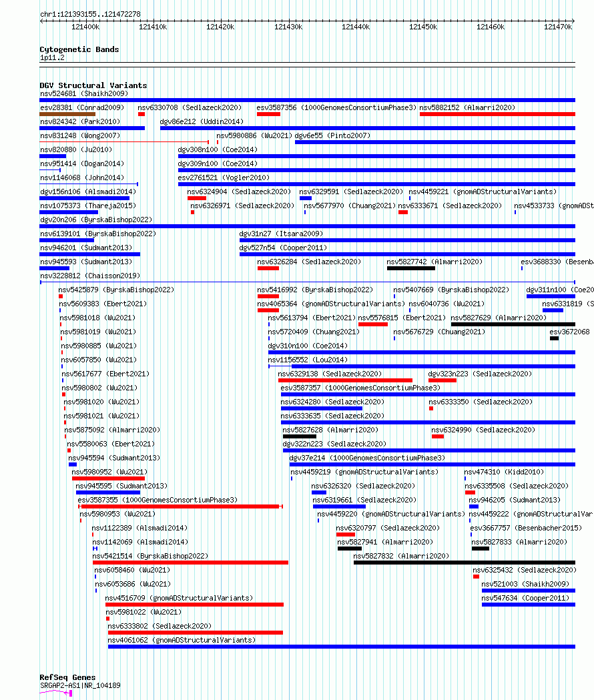Select nsv6326284 (Sedlazeck2020) label
This screenshot has height=700, width=594.
tap(309, 262)
